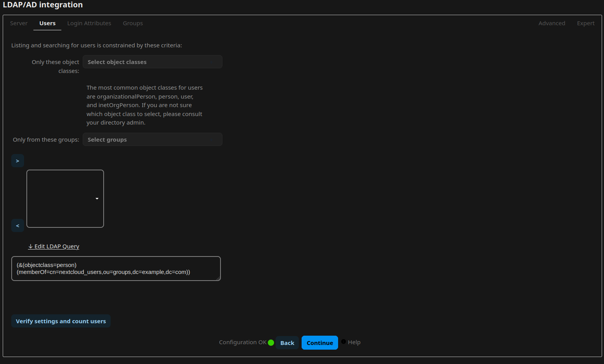Expand the caret inside the empty selection box
The width and height of the screenshot is (604, 364).
[97, 198]
